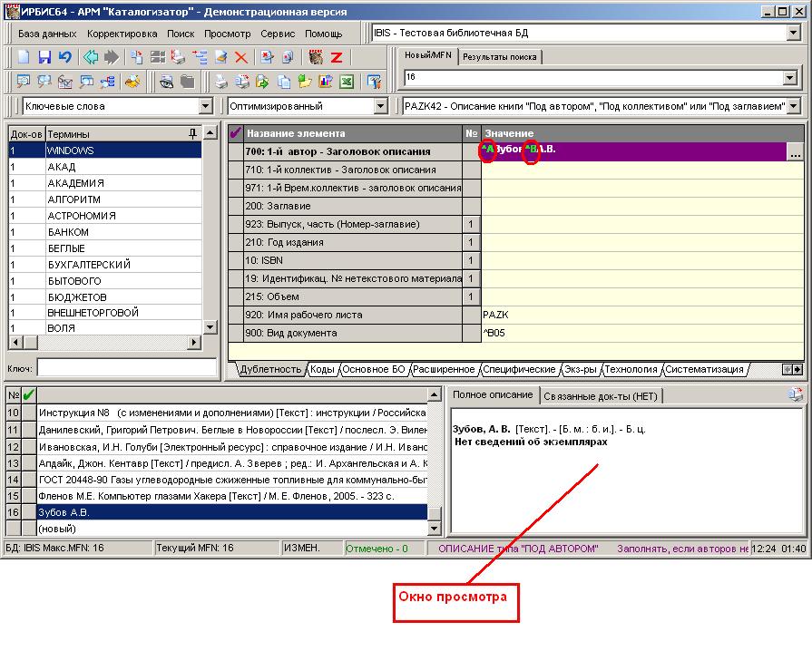Toggle the purple checkmark in element table header
Screen dimensions: 812x651
coord(236,133)
